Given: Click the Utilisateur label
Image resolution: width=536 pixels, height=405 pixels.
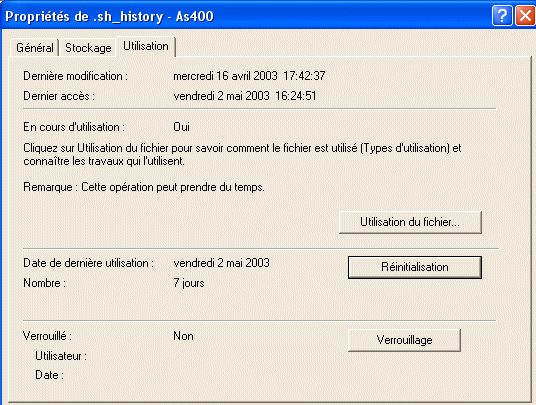Looking at the screenshot, I should click(x=61, y=356).
